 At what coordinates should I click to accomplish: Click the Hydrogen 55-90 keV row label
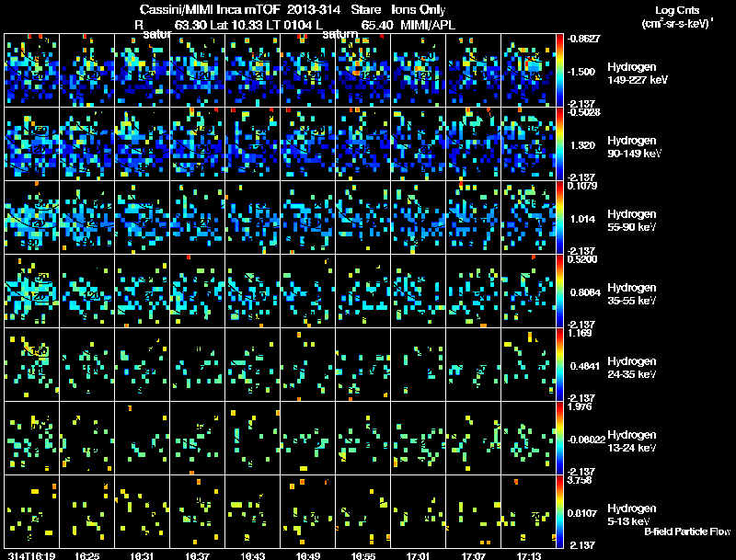(x=631, y=221)
